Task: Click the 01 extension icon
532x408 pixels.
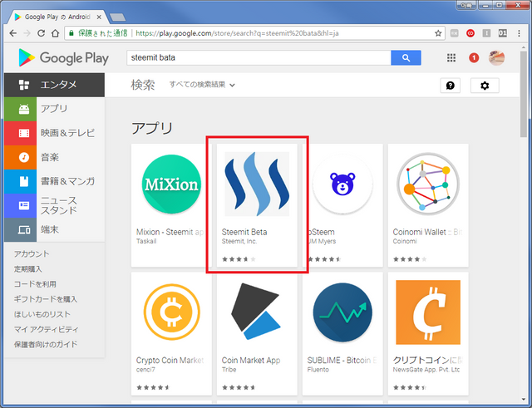Action: click(x=502, y=33)
